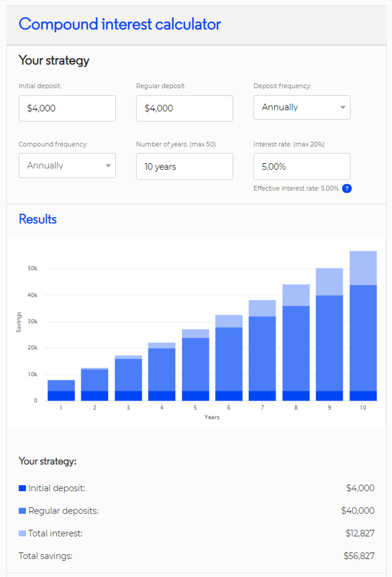Click the 10k y-axis label
This screenshot has width=392, height=577.
coord(34,374)
